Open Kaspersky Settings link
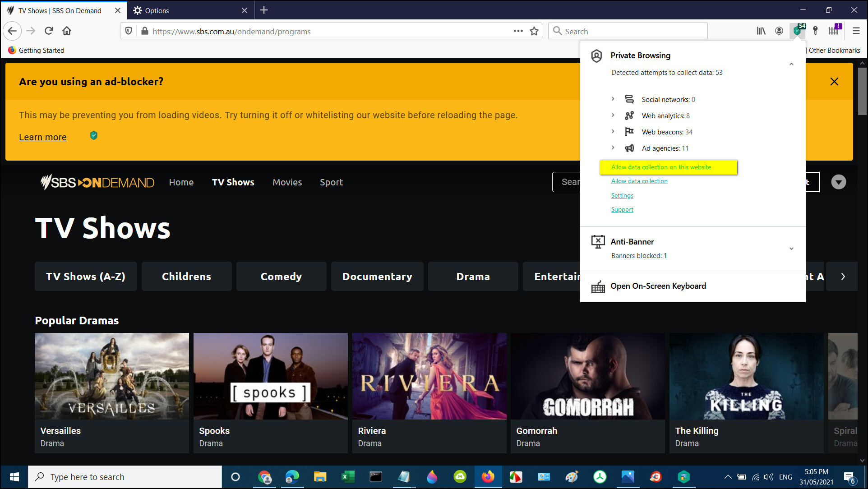This screenshot has height=489, width=868. 622,195
